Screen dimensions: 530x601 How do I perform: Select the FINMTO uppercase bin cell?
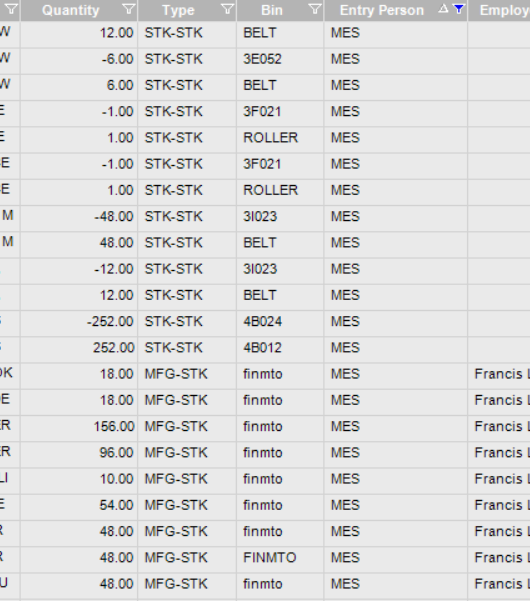[280, 557]
